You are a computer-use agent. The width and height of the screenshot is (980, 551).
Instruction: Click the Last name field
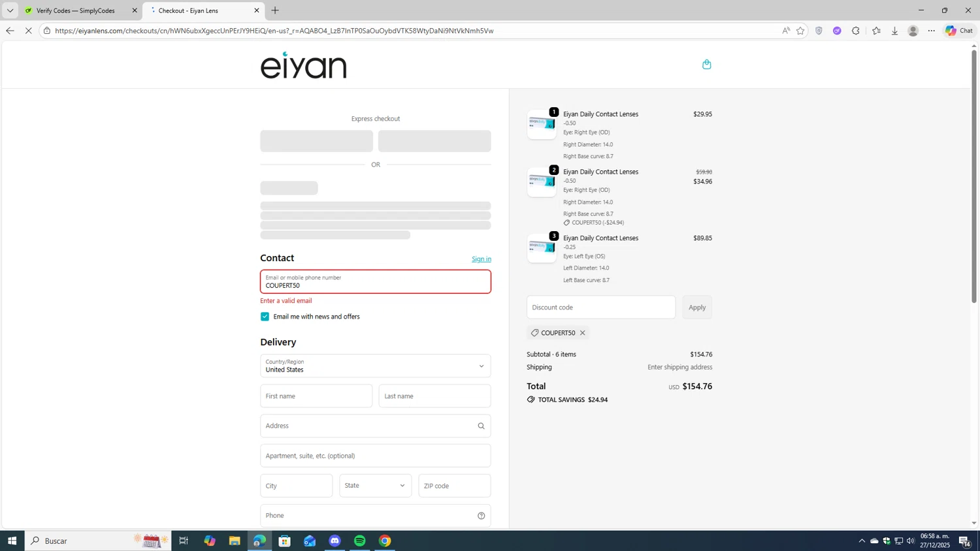click(434, 396)
